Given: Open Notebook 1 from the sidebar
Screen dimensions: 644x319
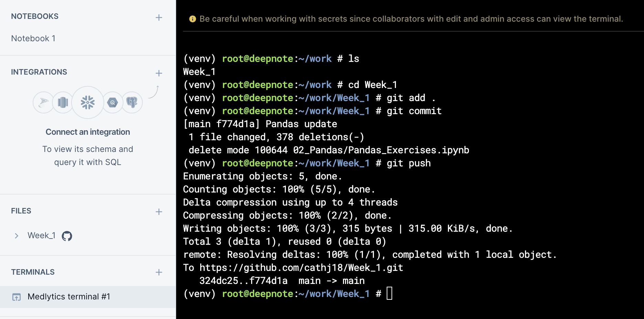Looking at the screenshot, I should coord(33,38).
